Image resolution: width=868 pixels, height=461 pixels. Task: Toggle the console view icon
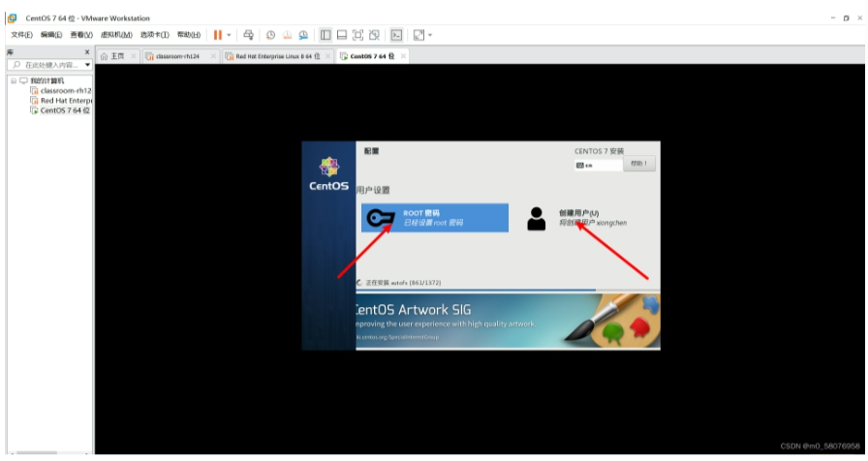tap(396, 35)
